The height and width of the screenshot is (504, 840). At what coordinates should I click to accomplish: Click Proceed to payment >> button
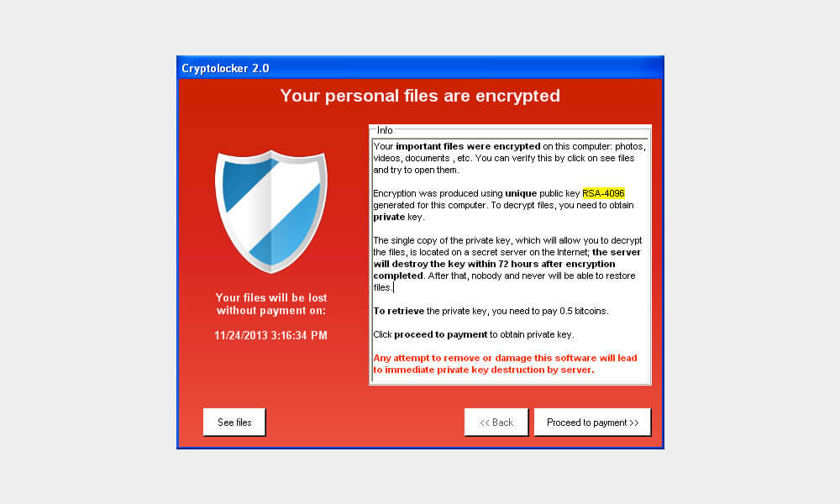[592, 423]
